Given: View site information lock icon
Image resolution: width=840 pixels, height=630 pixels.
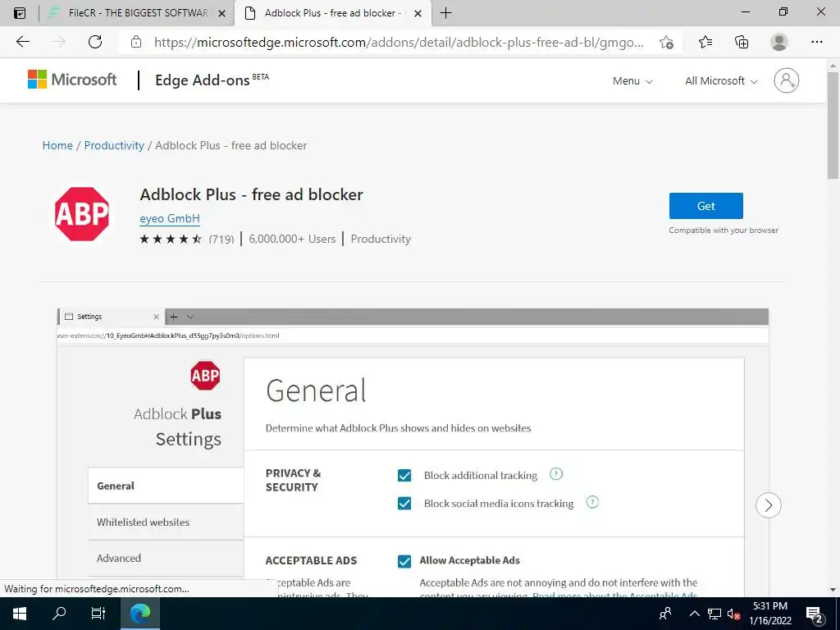Looking at the screenshot, I should 136,42.
